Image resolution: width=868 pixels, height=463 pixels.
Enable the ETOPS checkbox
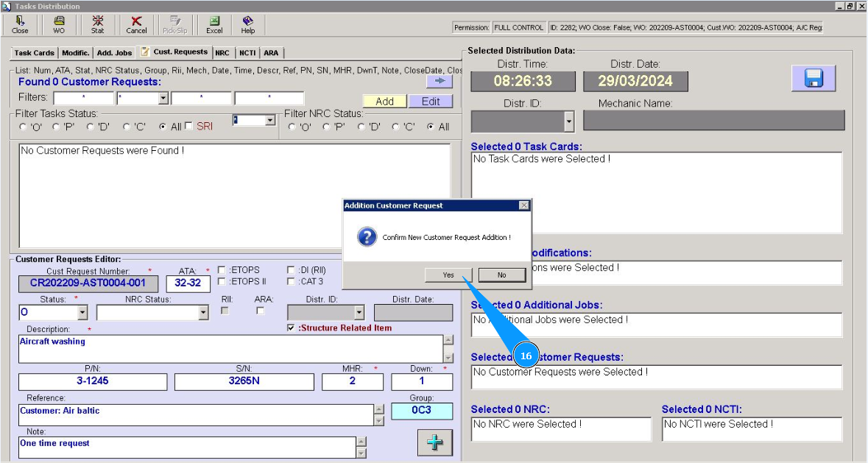click(222, 270)
